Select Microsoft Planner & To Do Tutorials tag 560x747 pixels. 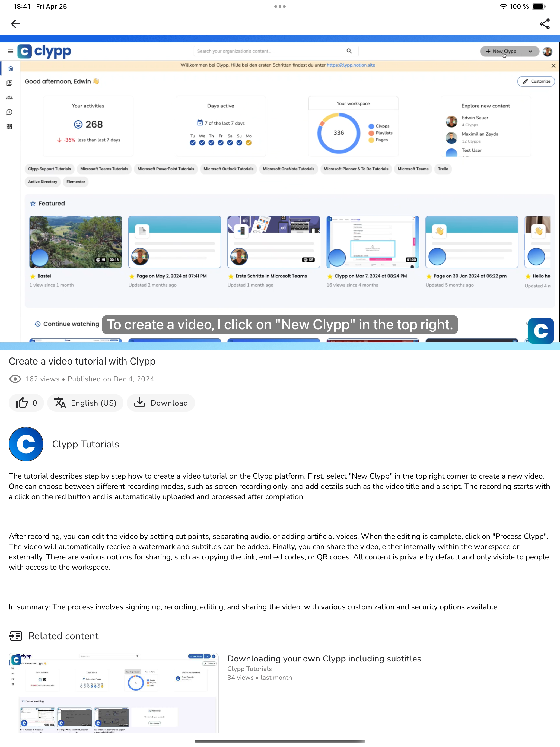click(x=356, y=169)
